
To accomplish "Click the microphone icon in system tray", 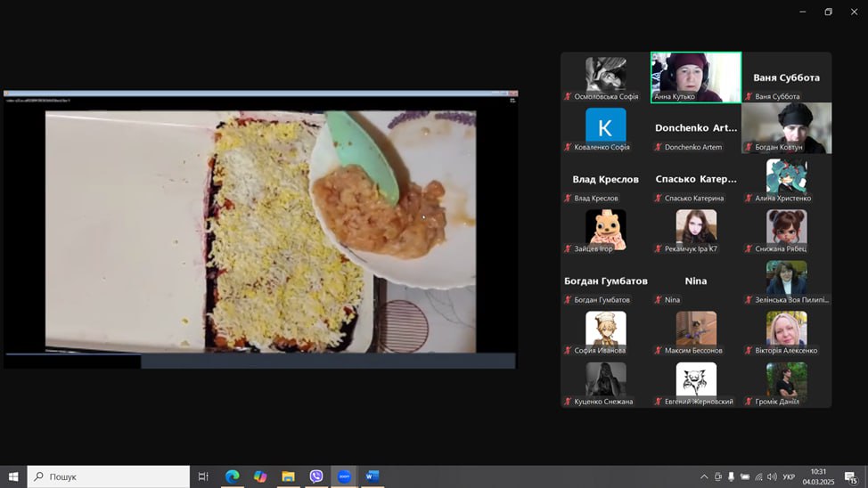I will pyautogui.click(x=732, y=477).
